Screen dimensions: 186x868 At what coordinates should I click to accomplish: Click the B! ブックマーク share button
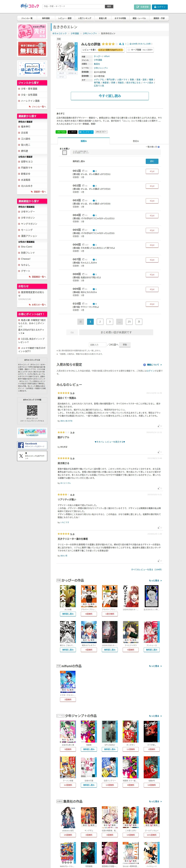(86, 132)
